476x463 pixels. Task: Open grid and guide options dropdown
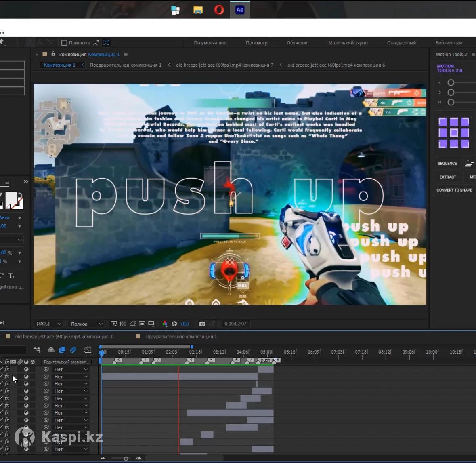(151, 324)
